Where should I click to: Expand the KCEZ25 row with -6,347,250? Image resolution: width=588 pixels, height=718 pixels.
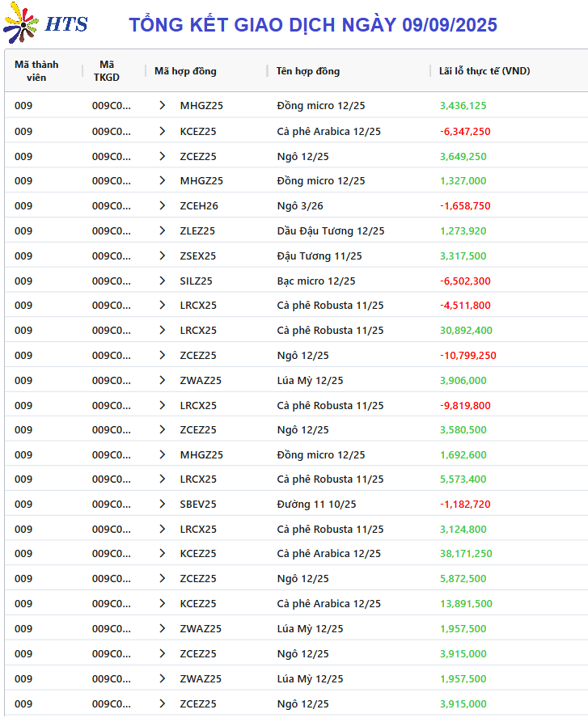point(162,131)
